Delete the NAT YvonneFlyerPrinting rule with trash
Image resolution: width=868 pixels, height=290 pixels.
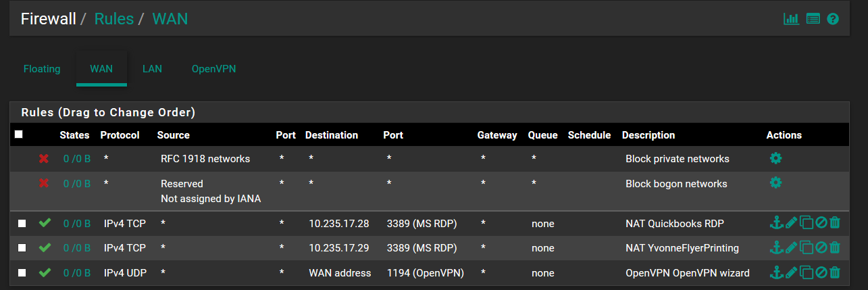pos(835,247)
